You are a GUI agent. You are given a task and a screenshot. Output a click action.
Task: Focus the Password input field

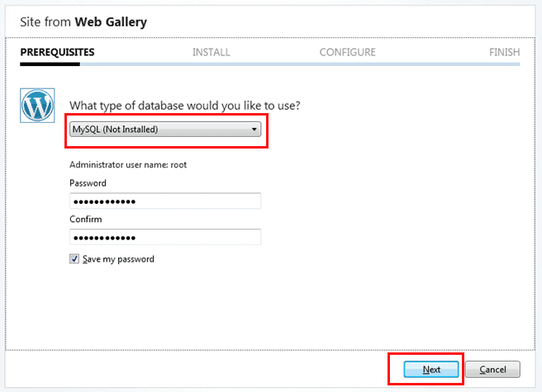(165, 201)
